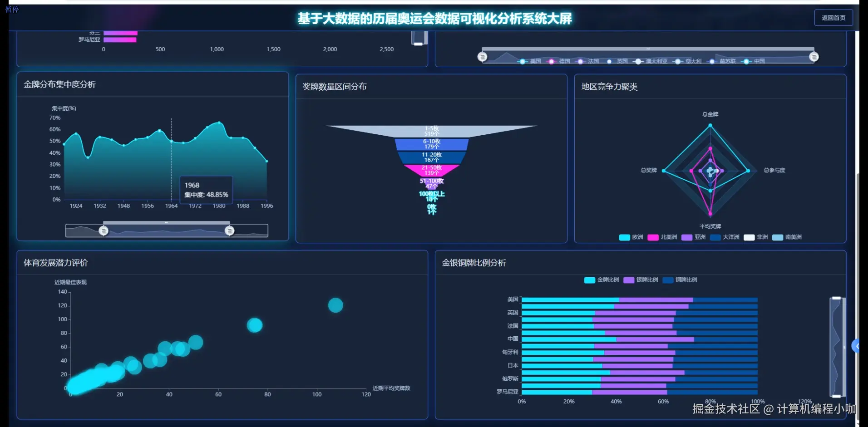
Task: Click the cyan gold segment of 美国 bar
Action: (570, 300)
